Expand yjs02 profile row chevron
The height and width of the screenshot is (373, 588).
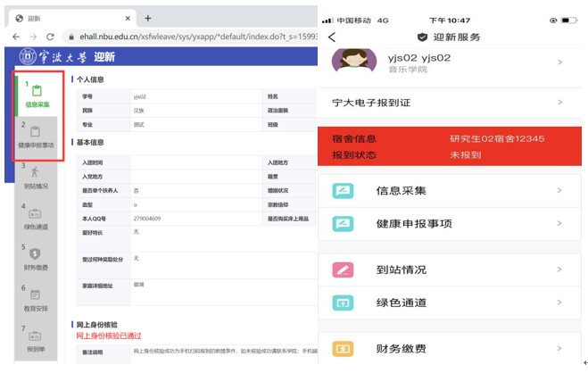click(559, 62)
